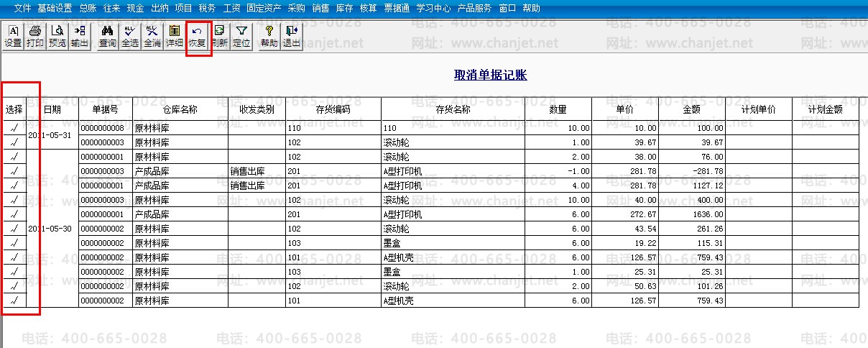Click the 打印 print icon
868x348 pixels.
(34, 36)
